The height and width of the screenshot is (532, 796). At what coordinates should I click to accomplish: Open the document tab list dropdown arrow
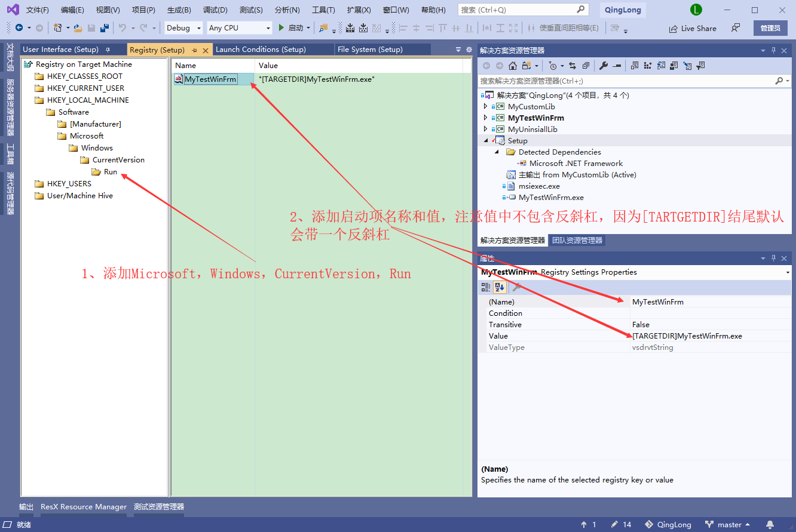[x=458, y=50]
